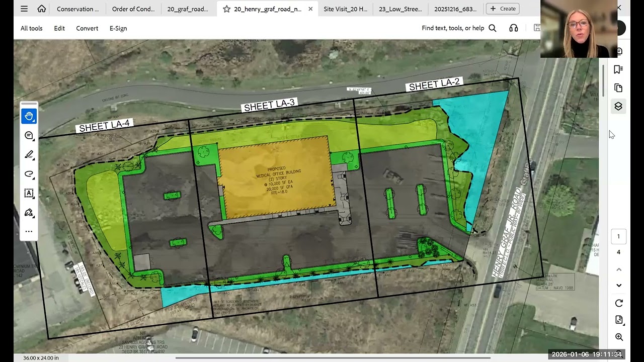Open the Bookmarks panel
The width and height of the screenshot is (644, 362).
(x=619, y=69)
